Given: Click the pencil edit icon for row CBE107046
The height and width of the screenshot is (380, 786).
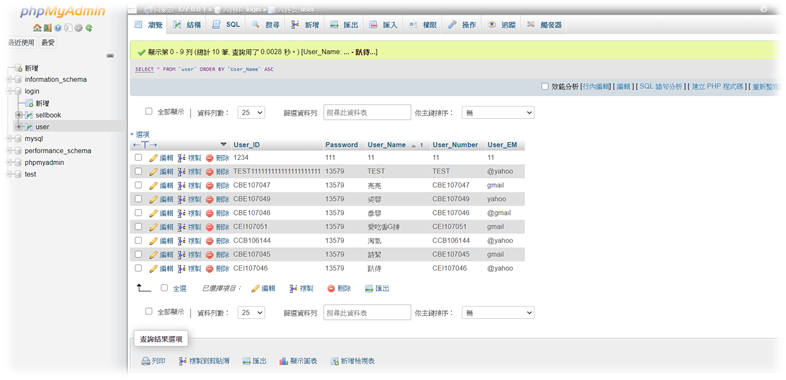Looking at the screenshot, I should 153,213.
